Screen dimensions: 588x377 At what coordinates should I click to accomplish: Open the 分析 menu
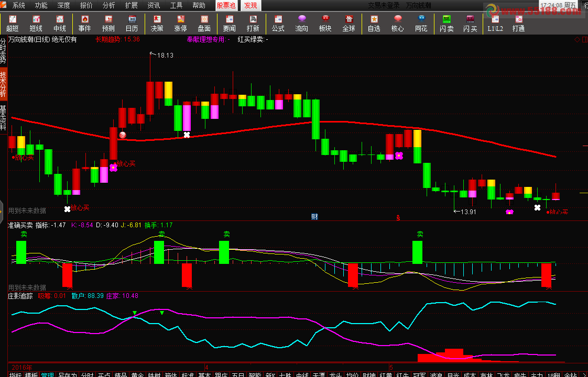[109, 5]
